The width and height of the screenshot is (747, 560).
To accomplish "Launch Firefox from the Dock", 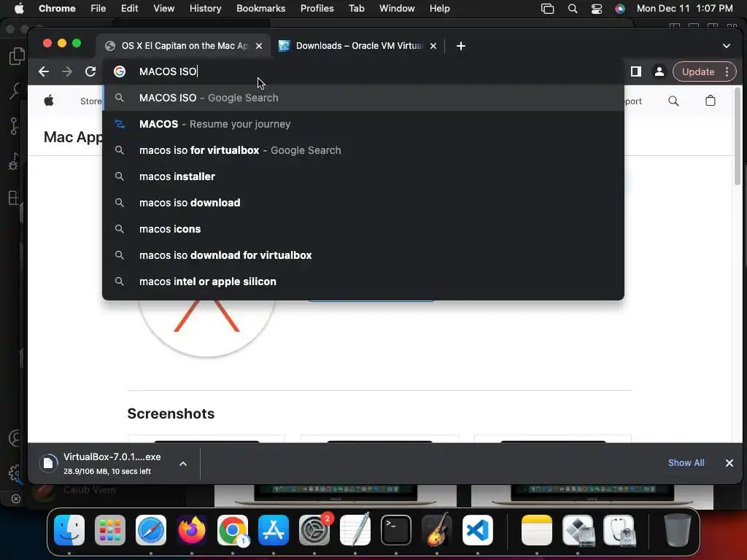I will pos(192,530).
